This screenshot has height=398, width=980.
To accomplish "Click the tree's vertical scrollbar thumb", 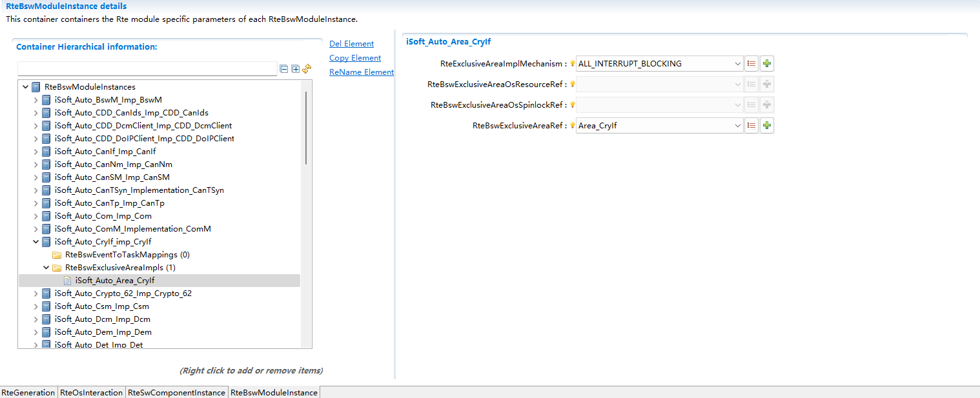I will coord(306,129).
